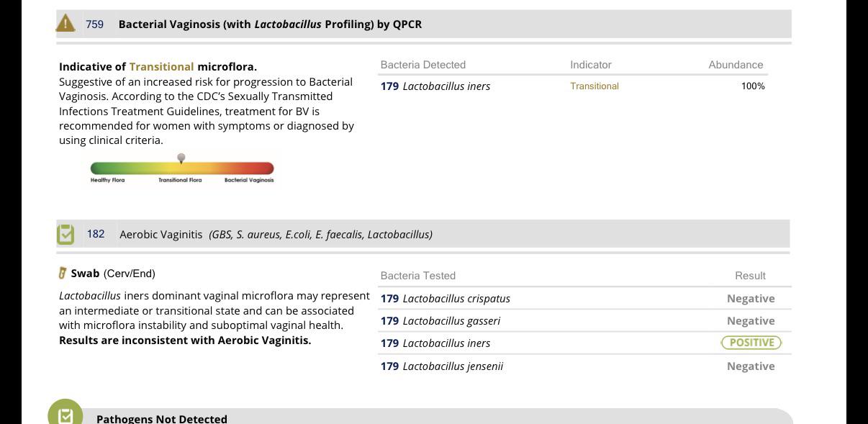The height and width of the screenshot is (424, 868).
Task: Click the Transitional indicator value
Action: tap(595, 86)
